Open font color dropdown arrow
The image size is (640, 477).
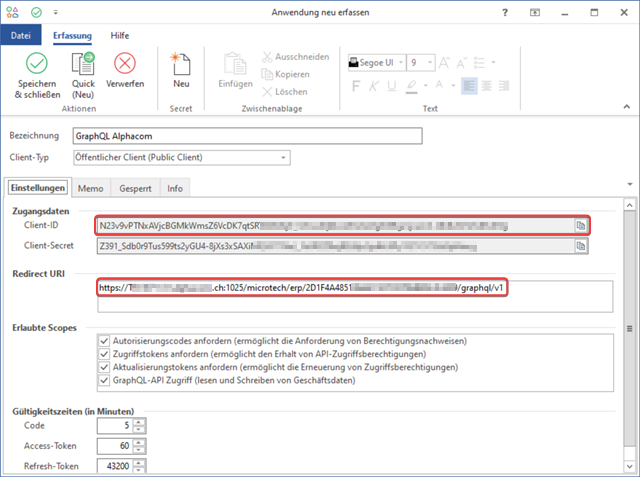tap(453, 86)
